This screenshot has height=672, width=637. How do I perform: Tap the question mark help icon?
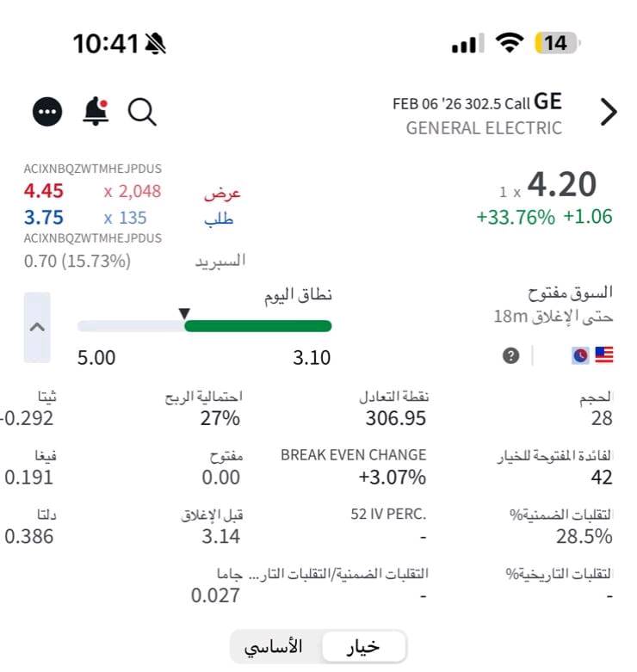tap(511, 355)
